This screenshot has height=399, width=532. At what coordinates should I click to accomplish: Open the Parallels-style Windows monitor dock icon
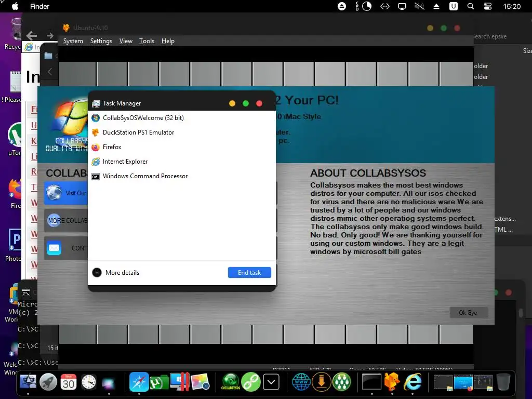click(x=179, y=382)
